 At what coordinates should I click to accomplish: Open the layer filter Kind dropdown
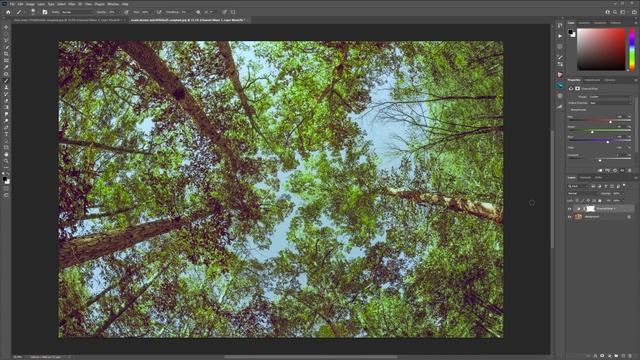[578, 186]
